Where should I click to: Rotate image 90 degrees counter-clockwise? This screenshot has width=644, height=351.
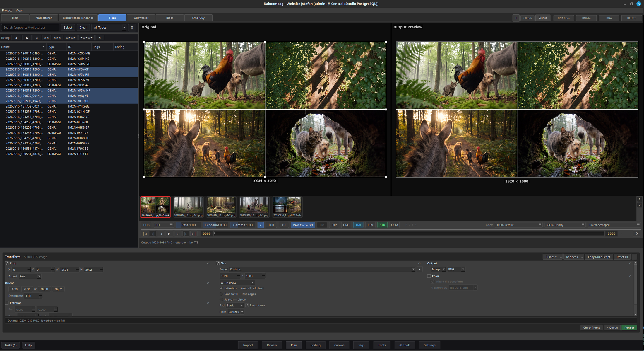click(x=14, y=289)
